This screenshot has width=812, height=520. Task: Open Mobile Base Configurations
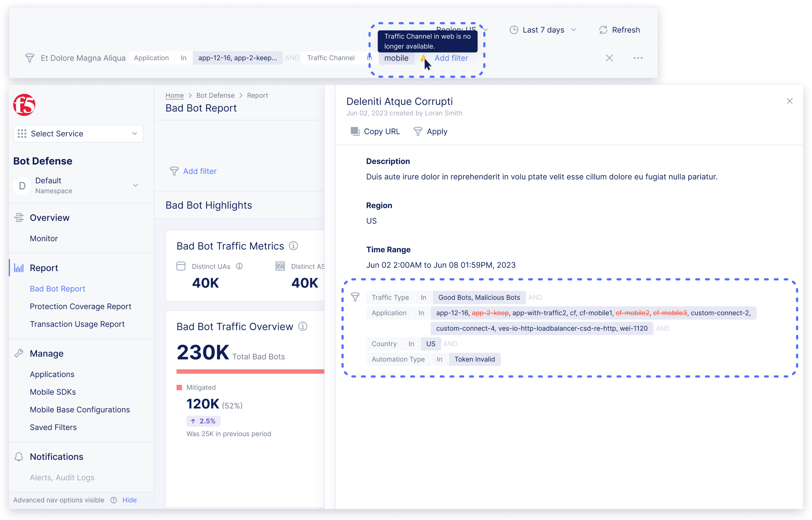click(80, 410)
